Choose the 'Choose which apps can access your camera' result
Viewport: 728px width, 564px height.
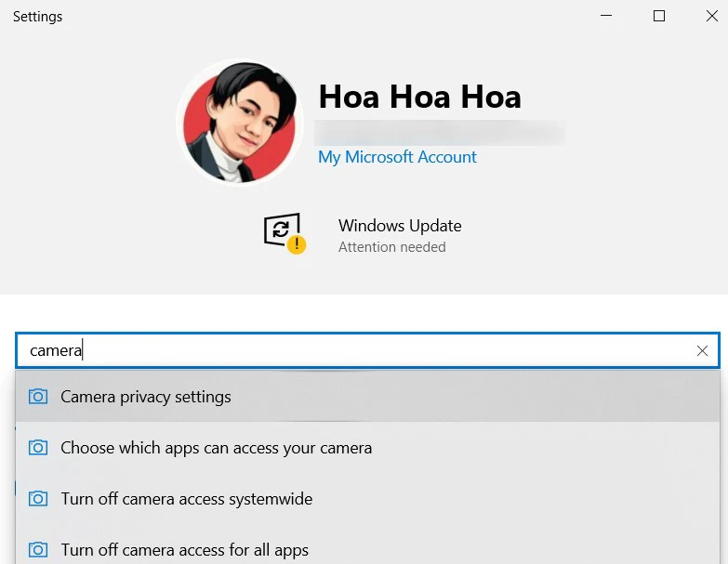pos(216,448)
